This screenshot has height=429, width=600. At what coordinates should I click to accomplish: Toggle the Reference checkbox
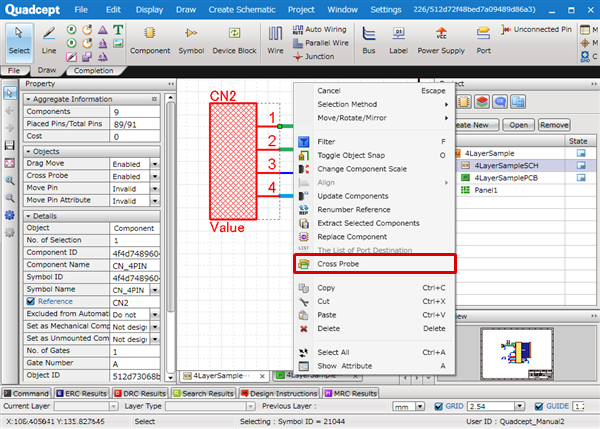[31, 302]
